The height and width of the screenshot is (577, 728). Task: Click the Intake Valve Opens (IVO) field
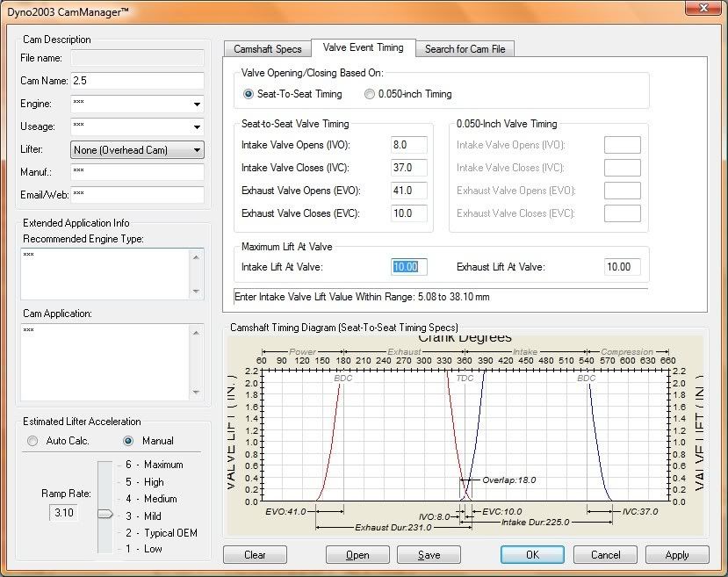click(x=409, y=145)
